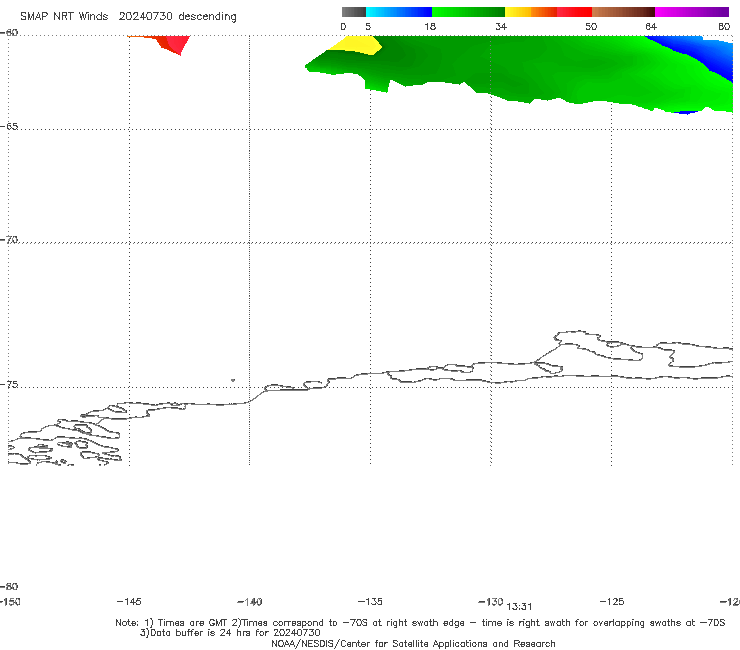Select the yellow-orange segment of the color bar
The image size is (740, 650).
530,12
